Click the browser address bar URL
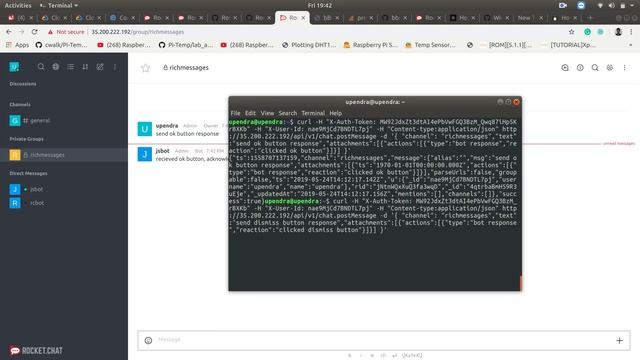 click(138, 32)
